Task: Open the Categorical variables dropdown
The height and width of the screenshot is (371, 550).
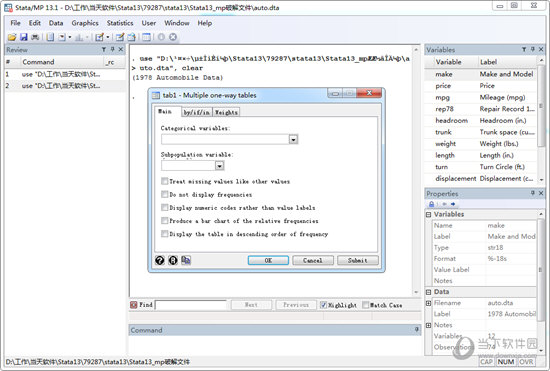Action: point(293,140)
